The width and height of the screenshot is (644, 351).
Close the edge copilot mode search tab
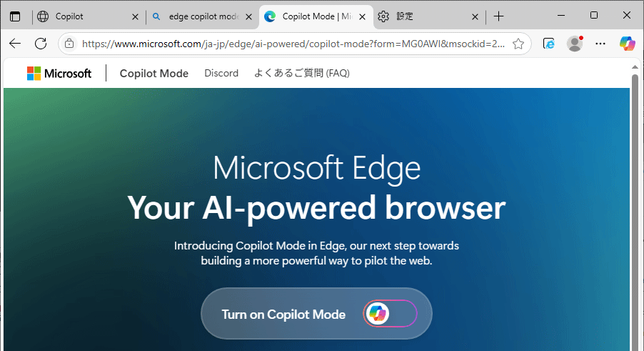(248, 17)
